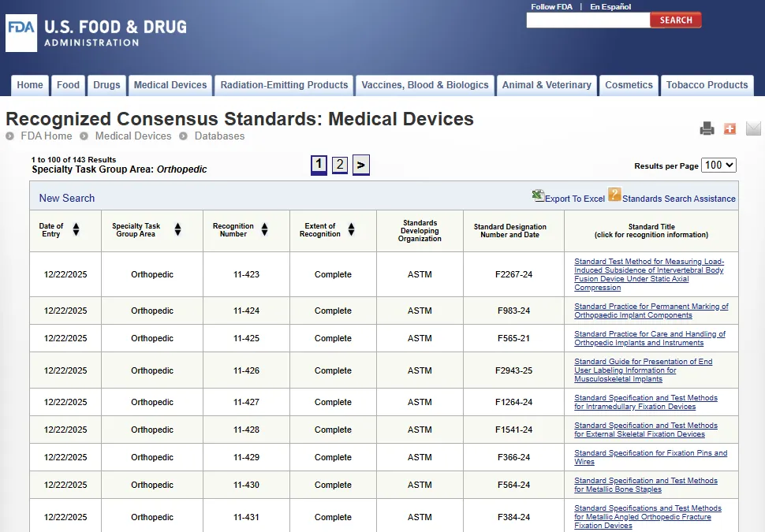The width and height of the screenshot is (765, 532).
Task: Click Date of Entry sort arrows
Action: click(x=76, y=229)
